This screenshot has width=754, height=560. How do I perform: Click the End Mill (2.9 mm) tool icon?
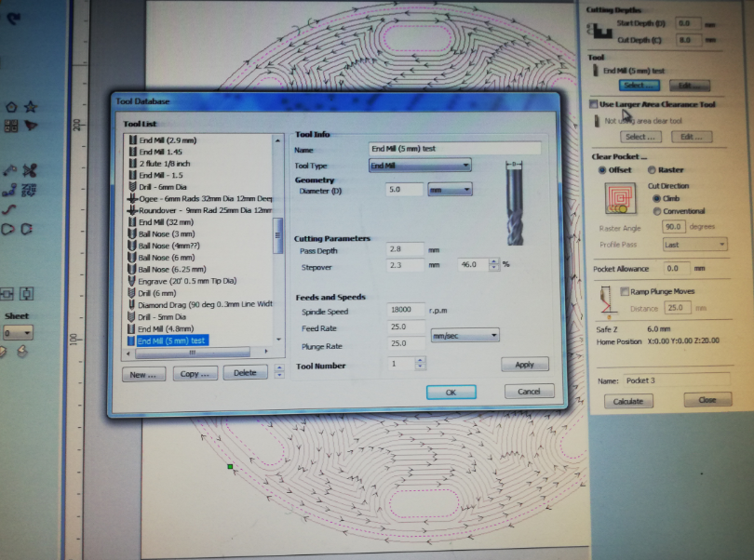133,140
